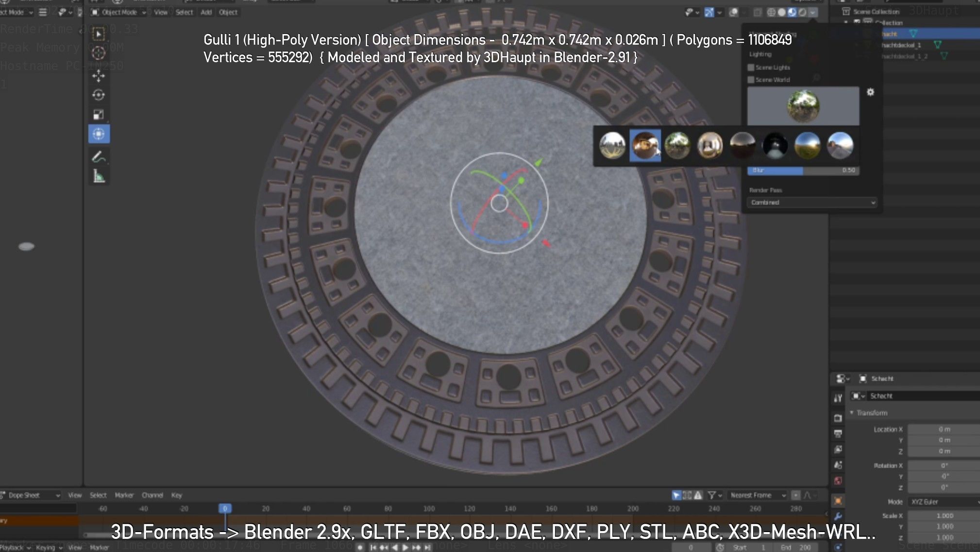
Task: Choose the blue sunrise HDRI sphere
Action: coord(808,145)
